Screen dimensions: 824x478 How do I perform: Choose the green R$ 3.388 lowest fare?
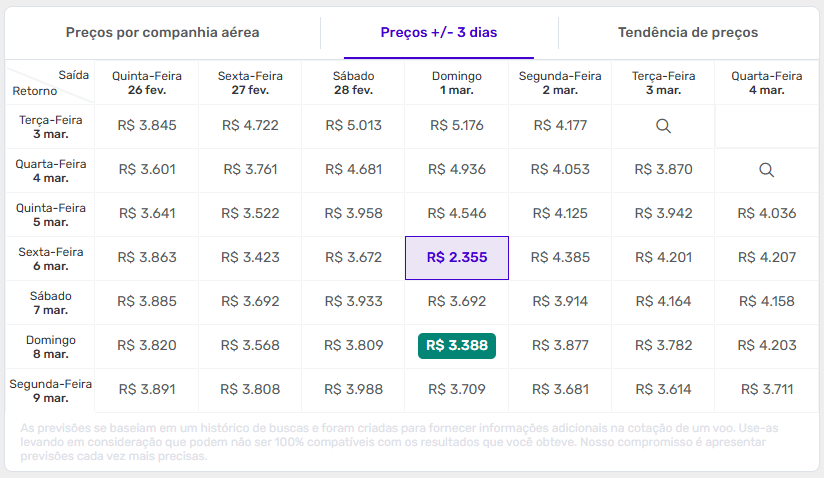(457, 346)
